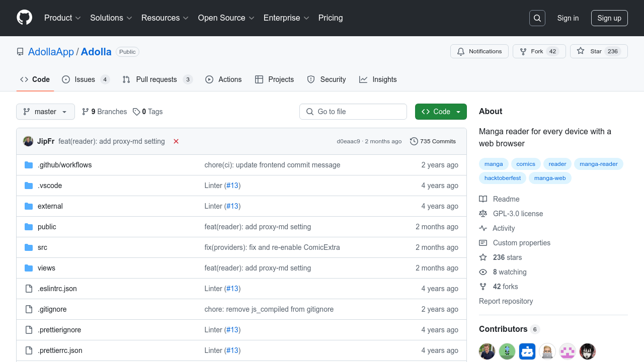Open the GPL-3.0 license link

511,214
